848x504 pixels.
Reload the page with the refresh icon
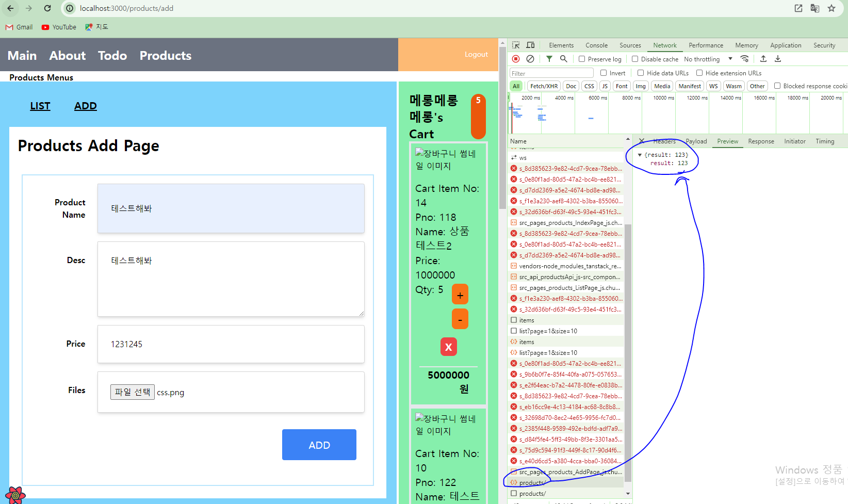pos(47,8)
